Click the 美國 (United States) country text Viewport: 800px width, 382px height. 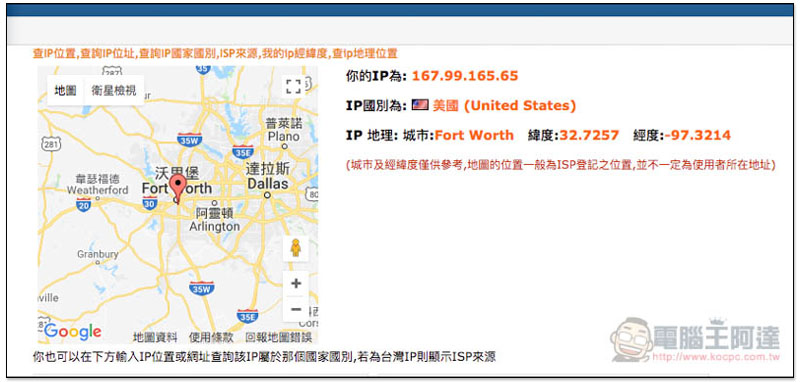[504, 106]
